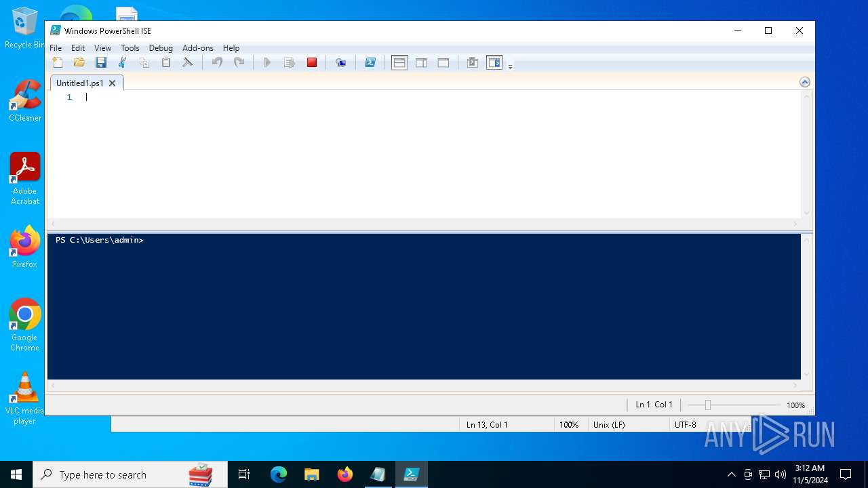Open Firefox desktop shortcut

click(25, 247)
